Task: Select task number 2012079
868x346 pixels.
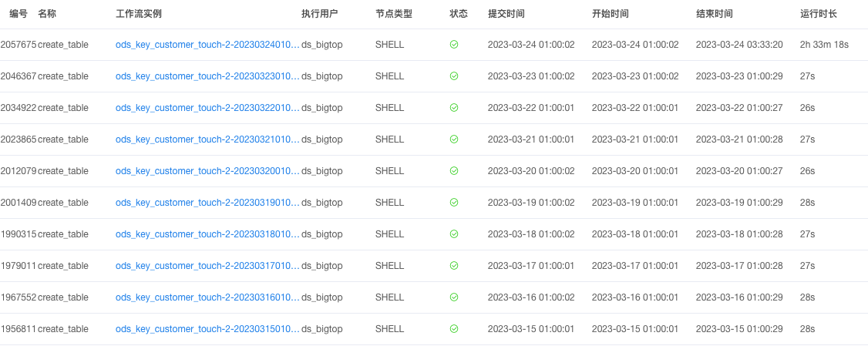Action: click(x=19, y=171)
